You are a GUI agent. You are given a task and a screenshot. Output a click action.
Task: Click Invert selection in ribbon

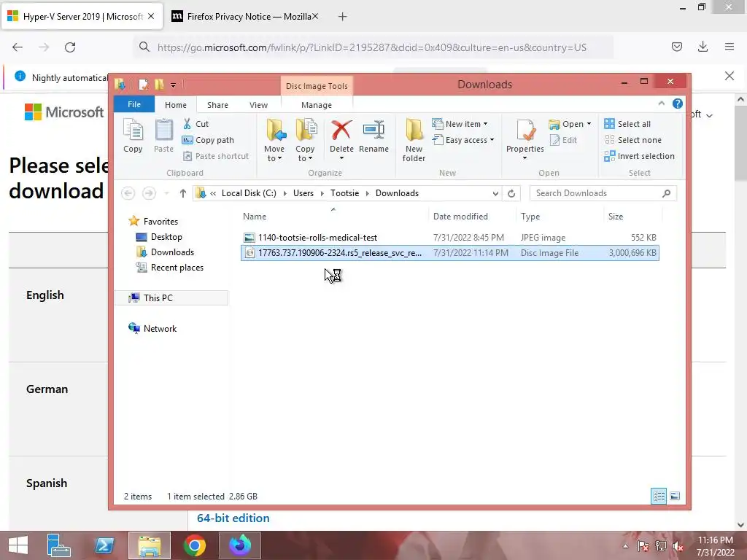click(639, 156)
